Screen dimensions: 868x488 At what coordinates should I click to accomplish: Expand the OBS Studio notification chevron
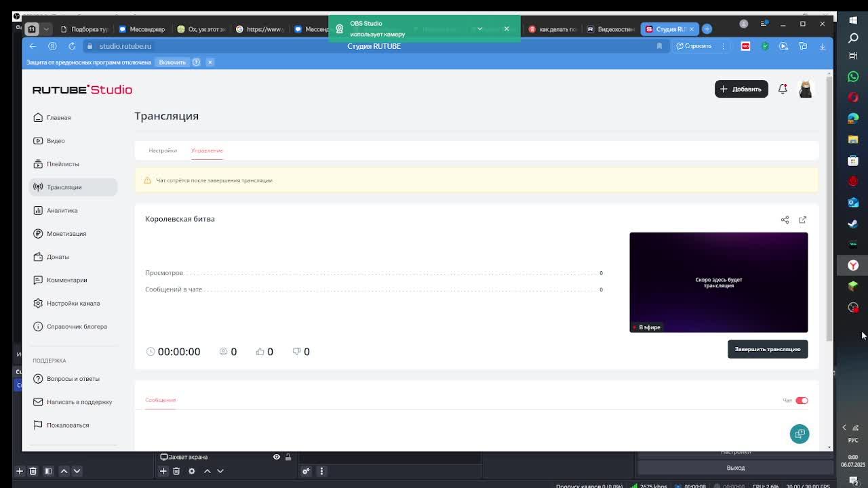[x=479, y=28]
